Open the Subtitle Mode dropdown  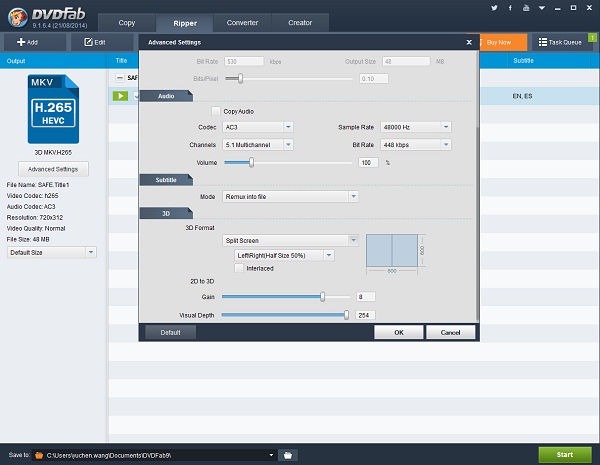(x=291, y=197)
